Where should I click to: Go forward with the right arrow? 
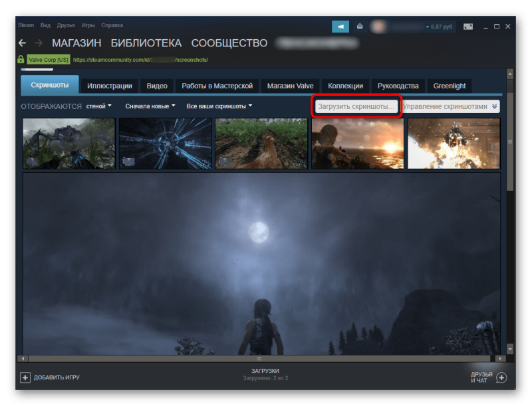coord(39,43)
